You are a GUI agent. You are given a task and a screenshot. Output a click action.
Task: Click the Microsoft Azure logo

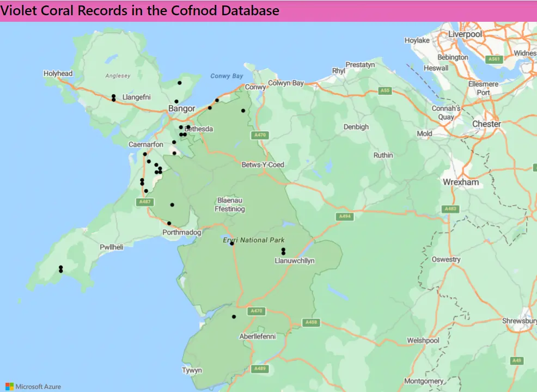pyautogui.click(x=33, y=387)
